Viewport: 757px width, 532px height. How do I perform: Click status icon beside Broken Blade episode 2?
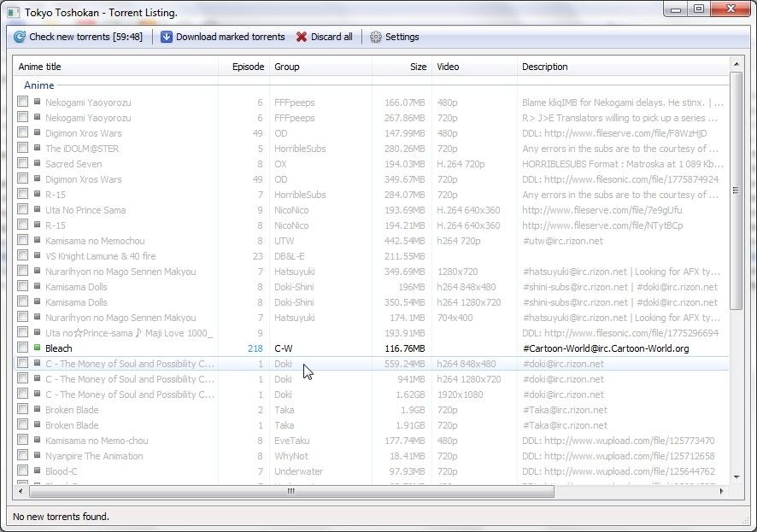pos(38,409)
